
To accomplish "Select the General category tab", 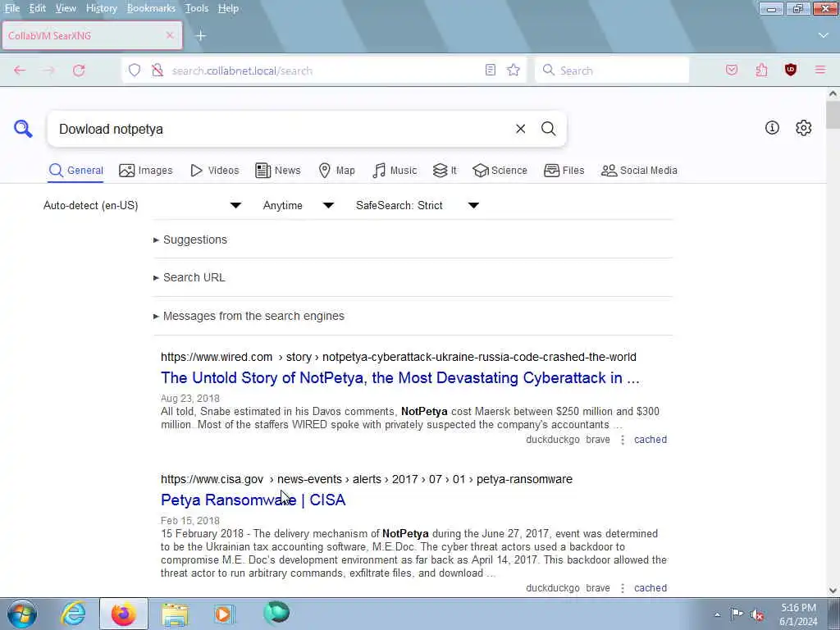I will coord(75,171).
